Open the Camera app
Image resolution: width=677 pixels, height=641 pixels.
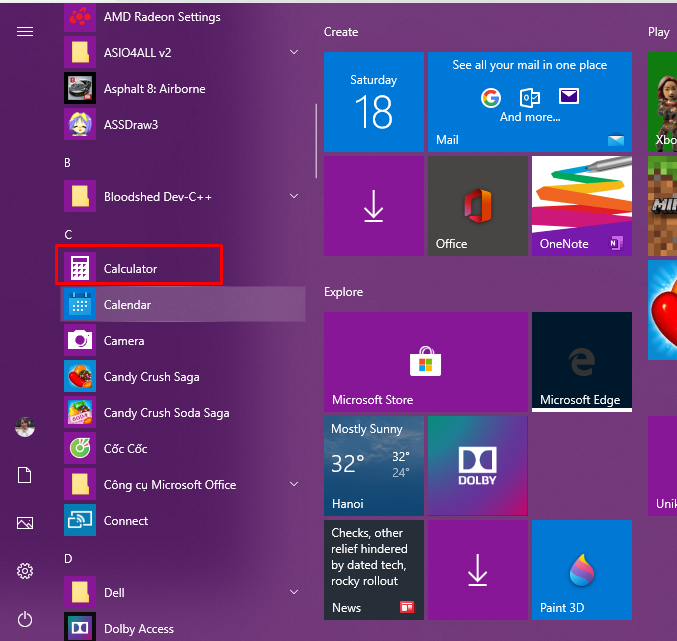183,341
